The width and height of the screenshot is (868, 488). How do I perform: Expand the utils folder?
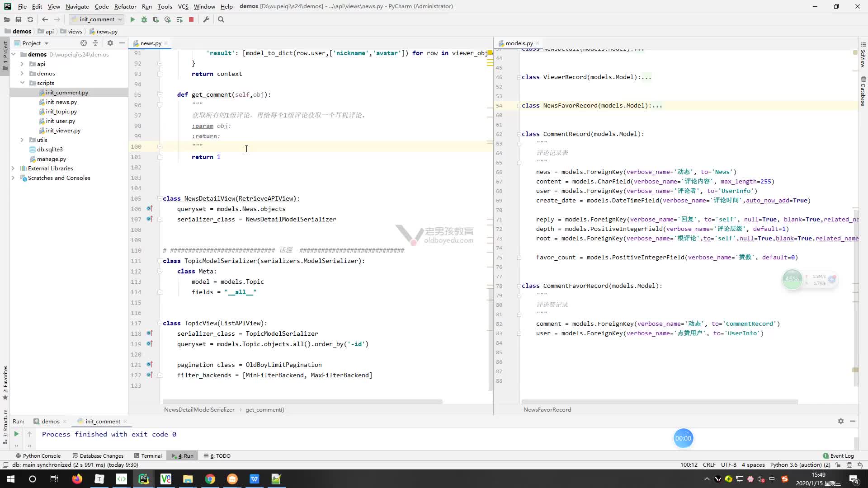point(22,140)
